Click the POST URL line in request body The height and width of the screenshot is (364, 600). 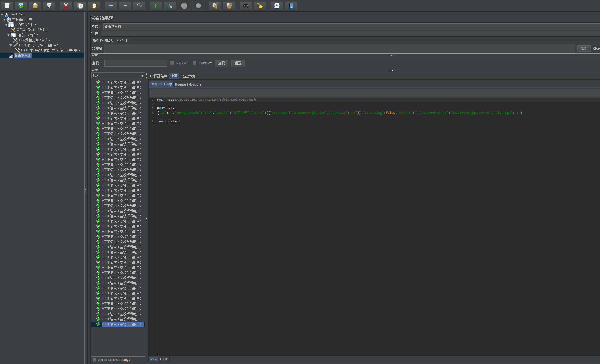(206, 100)
